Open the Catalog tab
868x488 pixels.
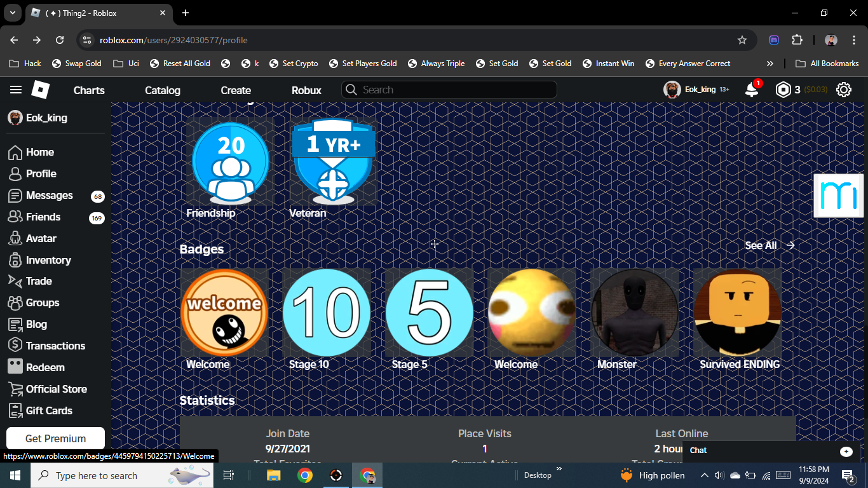(x=163, y=90)
